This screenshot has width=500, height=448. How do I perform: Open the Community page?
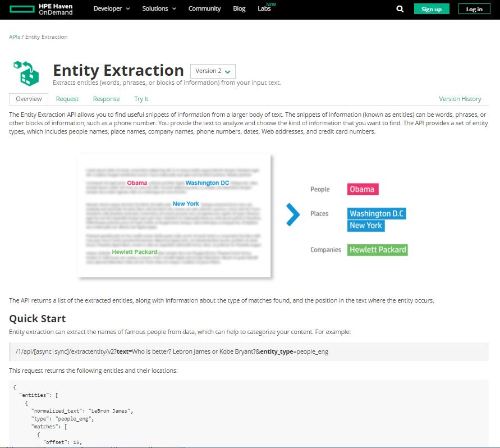click(204, 8)
